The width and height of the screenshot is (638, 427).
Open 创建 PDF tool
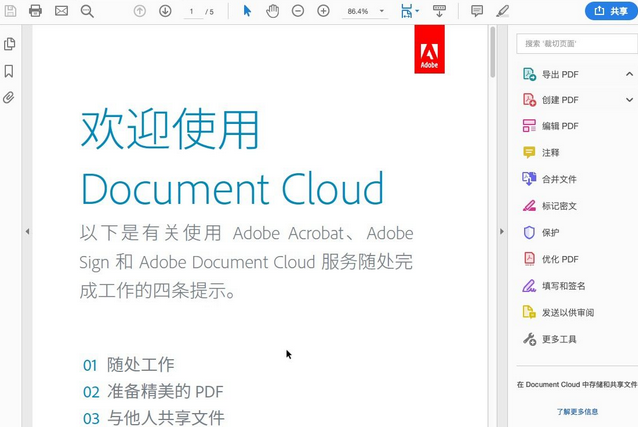551,100
